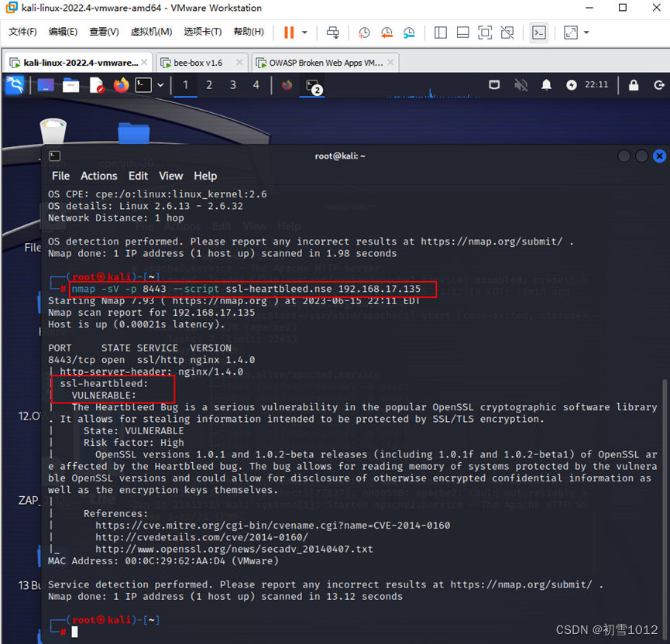Open the power manager tray icon

point(572,85)
